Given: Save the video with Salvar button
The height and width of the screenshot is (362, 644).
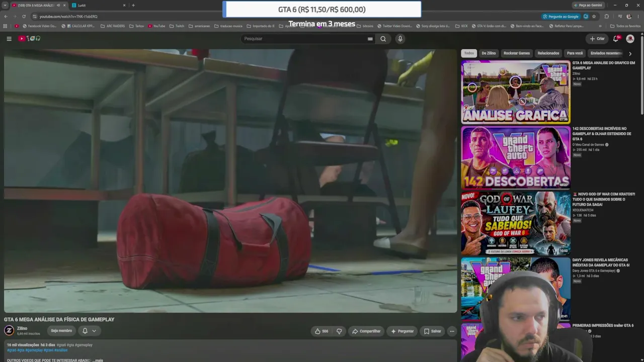Looking at the screenshot, I should 432,331.
